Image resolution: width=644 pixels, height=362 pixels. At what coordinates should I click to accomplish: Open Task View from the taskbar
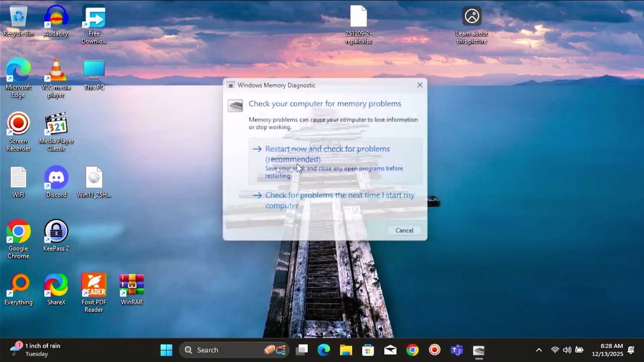pyautogui.click(x=302, y=350)
